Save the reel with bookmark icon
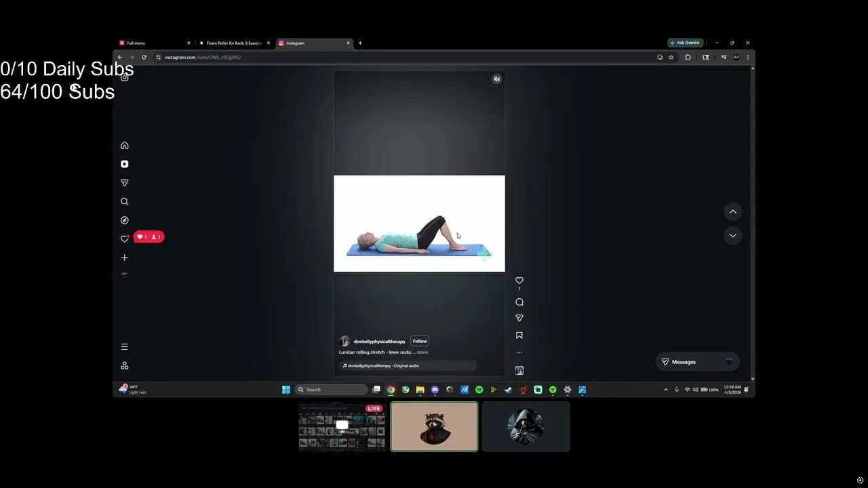The image size is (868, 488). [519, 335]
